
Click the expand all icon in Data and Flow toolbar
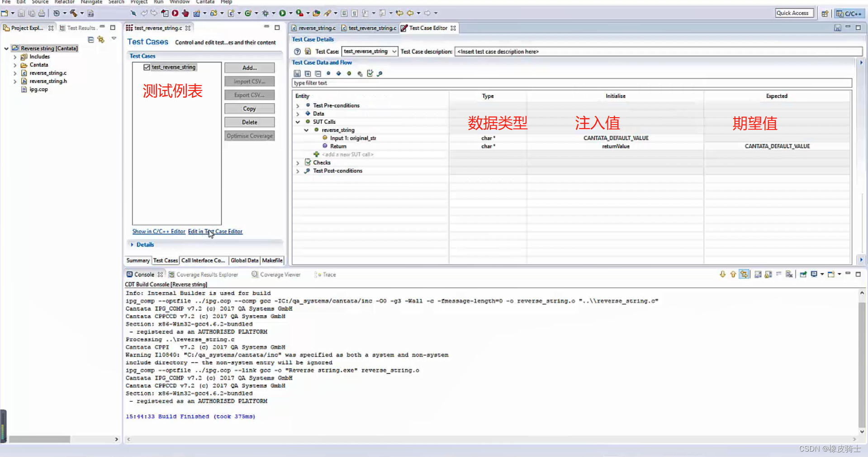pos(308,73)
